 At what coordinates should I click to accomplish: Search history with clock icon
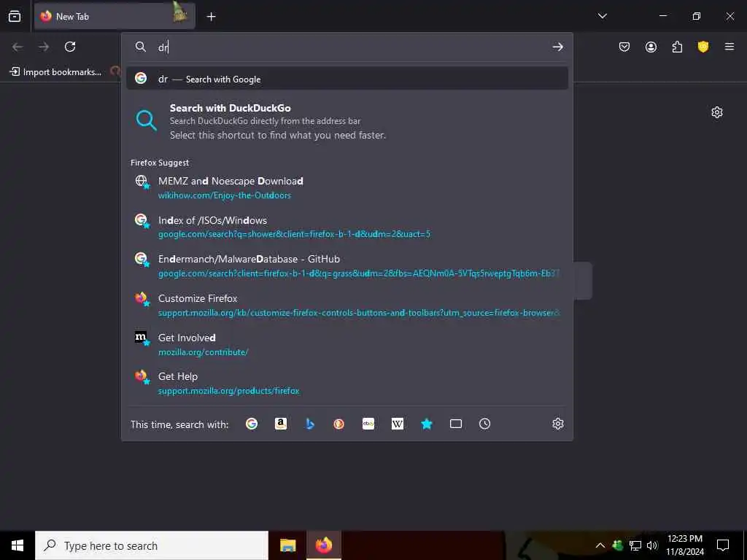click(484, 424)
